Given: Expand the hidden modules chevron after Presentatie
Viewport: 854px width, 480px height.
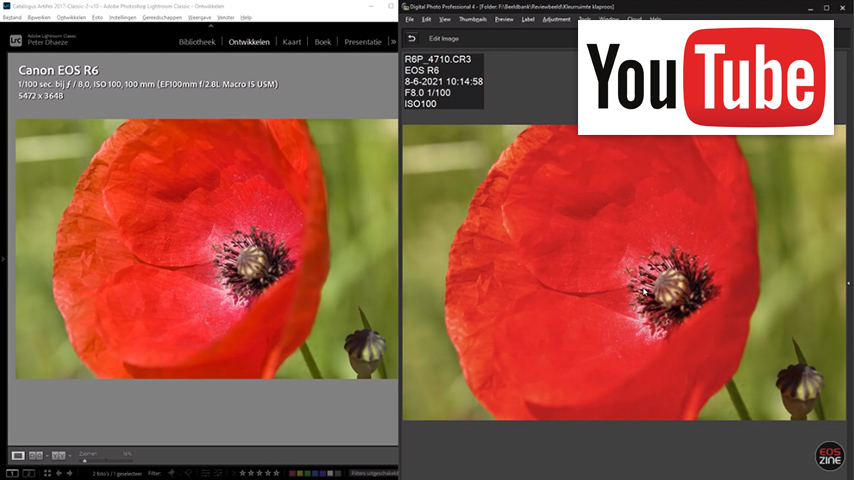Looking at the screenshot, I should point(392,42).
